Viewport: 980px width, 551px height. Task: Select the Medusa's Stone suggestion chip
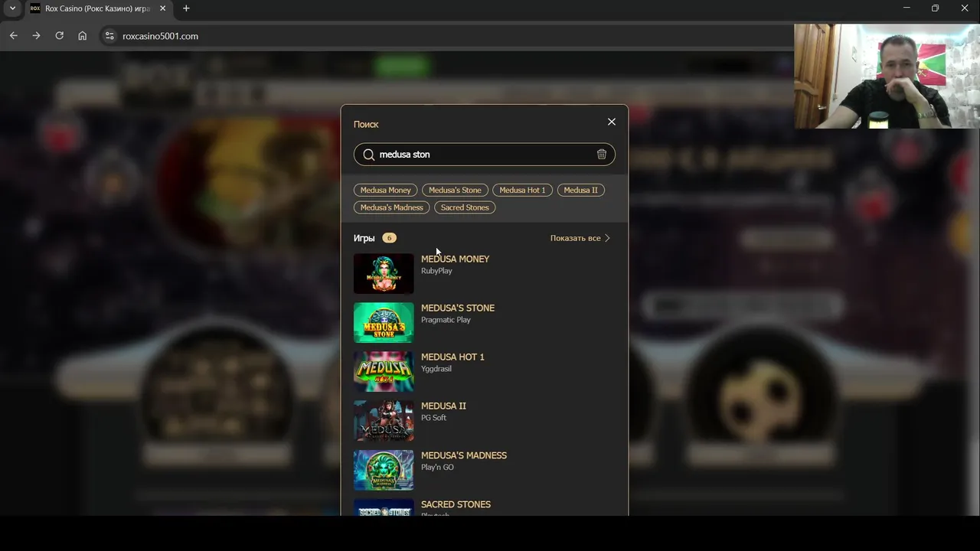pyautogui.click(x=455, y=190)
